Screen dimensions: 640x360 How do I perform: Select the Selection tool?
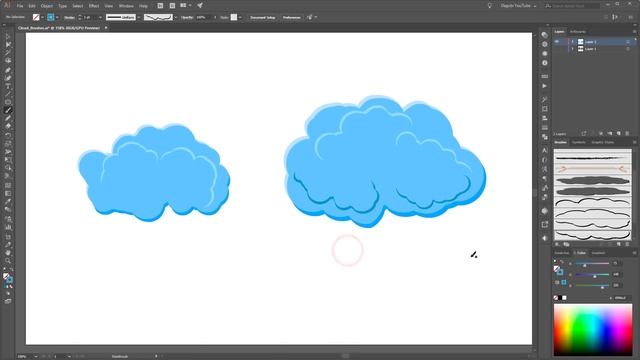8,37
